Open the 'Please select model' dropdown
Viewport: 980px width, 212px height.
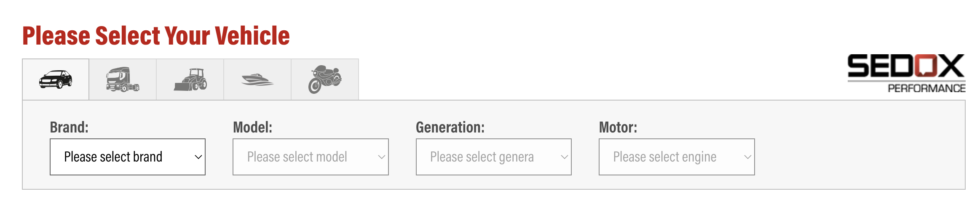pyautogui.click(x=310, y=157)
